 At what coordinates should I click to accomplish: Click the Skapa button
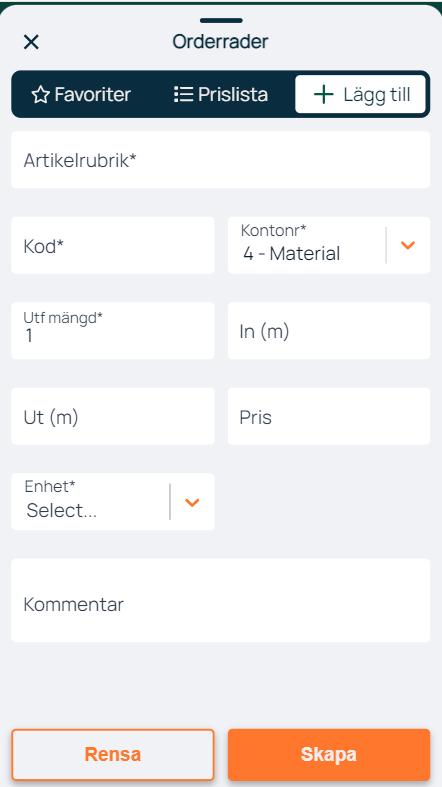329,754
